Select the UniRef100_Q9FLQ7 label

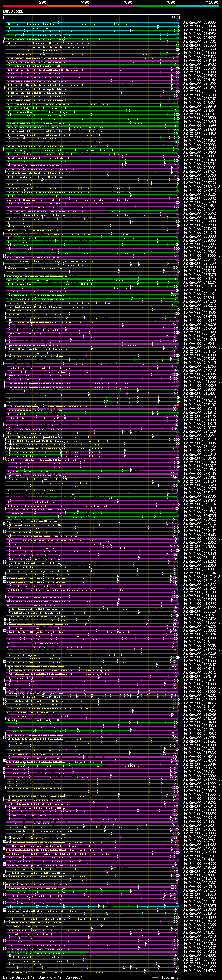[x=199, y=405]
